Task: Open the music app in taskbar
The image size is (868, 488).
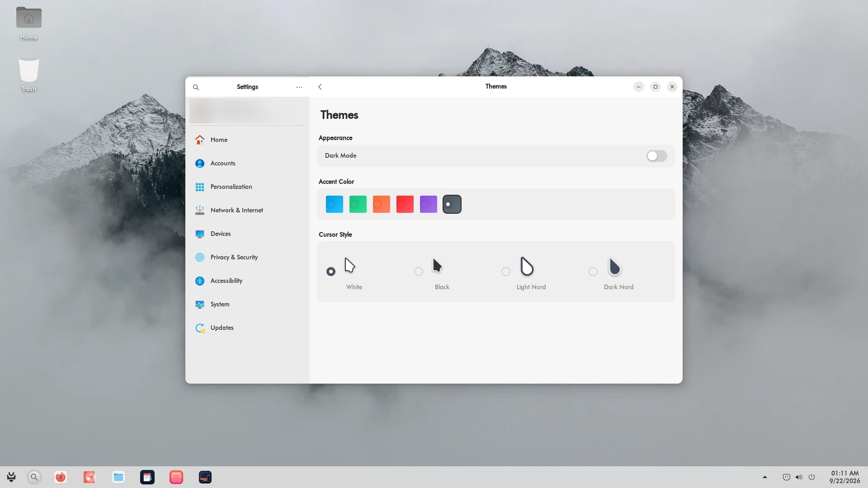Action: [89, 477]
